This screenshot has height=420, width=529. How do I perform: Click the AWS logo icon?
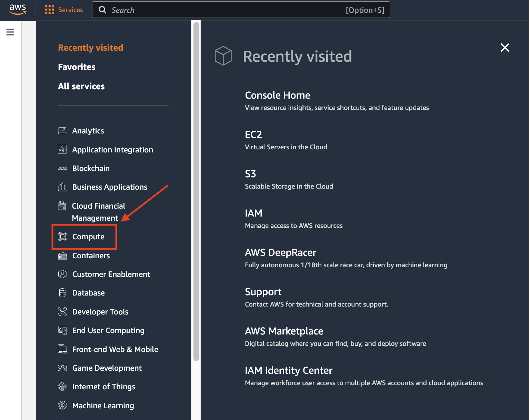(x=18, y=10)
